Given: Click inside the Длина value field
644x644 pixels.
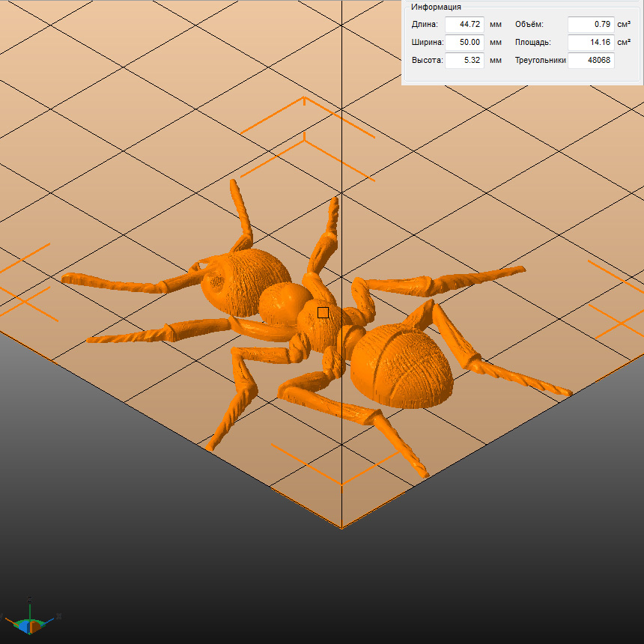Looking at the screenshot, I should 464,24.
